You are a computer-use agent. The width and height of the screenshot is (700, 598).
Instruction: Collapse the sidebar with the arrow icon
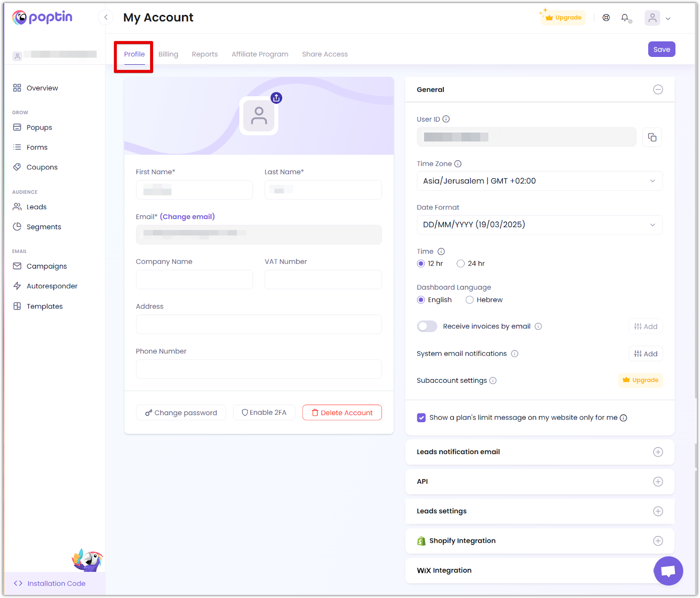(106, 17)
